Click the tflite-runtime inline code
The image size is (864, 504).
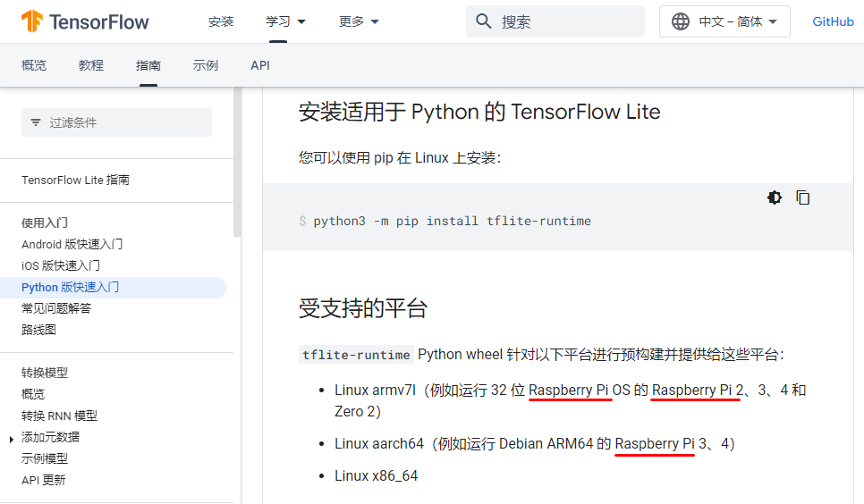coord(356,355)
